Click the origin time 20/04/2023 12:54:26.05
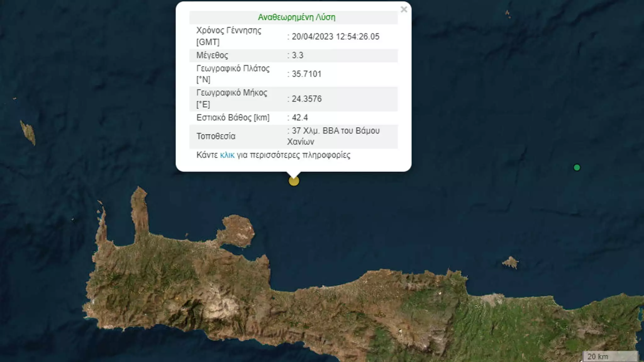644x362 pixels. [335, 37]
